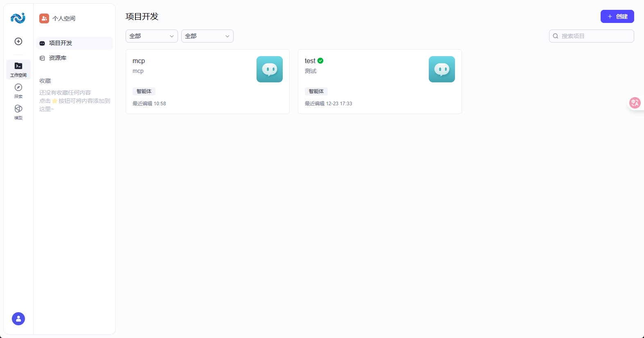Open the 模型 cube icon in left rail
Screen dimensions: 644x338
point(18,112)
